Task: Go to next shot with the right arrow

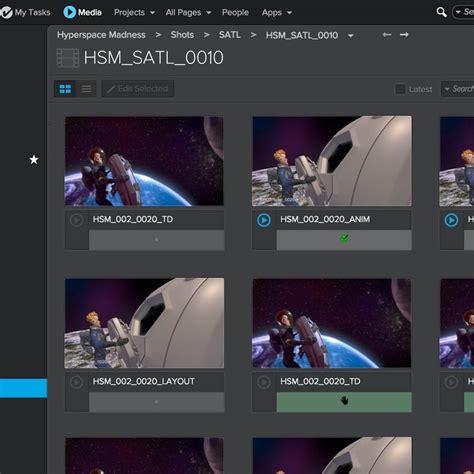Action: 404,35
